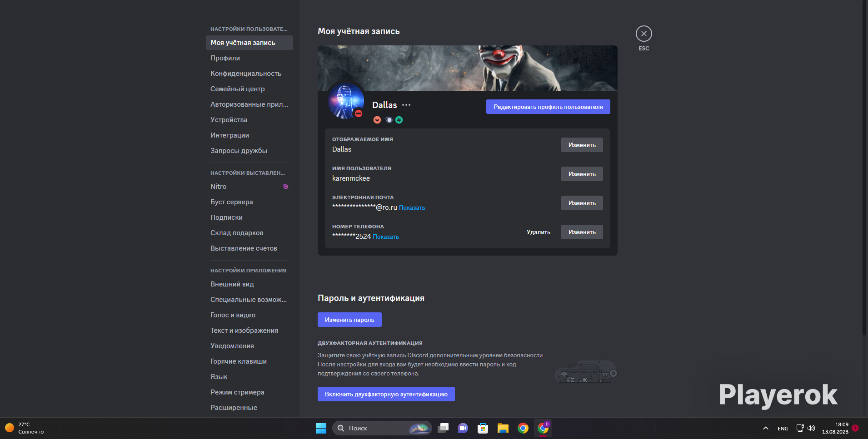Click 'Изменить' for the display name row
This screenshot has height=439, width=868.
coord(582,145)
